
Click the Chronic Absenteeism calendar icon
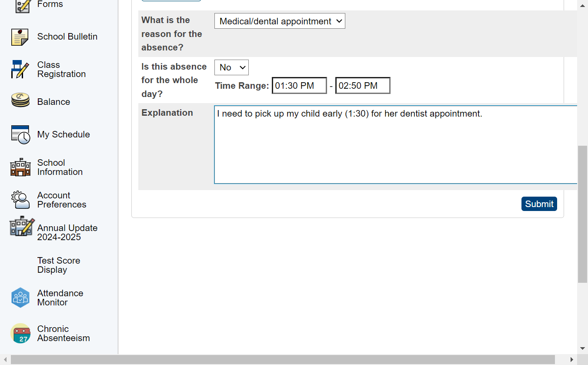20,333
